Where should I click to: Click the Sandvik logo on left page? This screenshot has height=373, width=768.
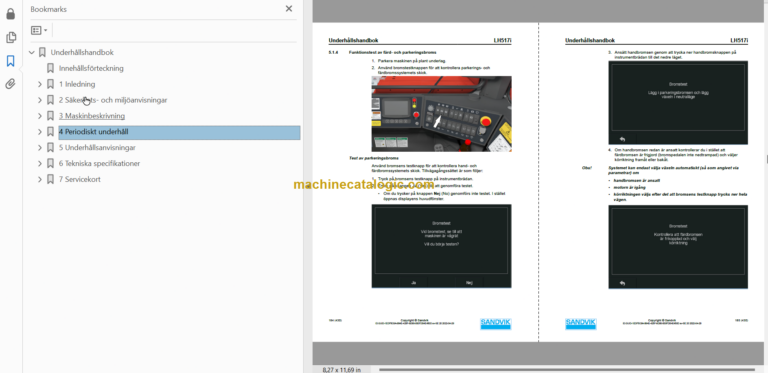[495, 324]
